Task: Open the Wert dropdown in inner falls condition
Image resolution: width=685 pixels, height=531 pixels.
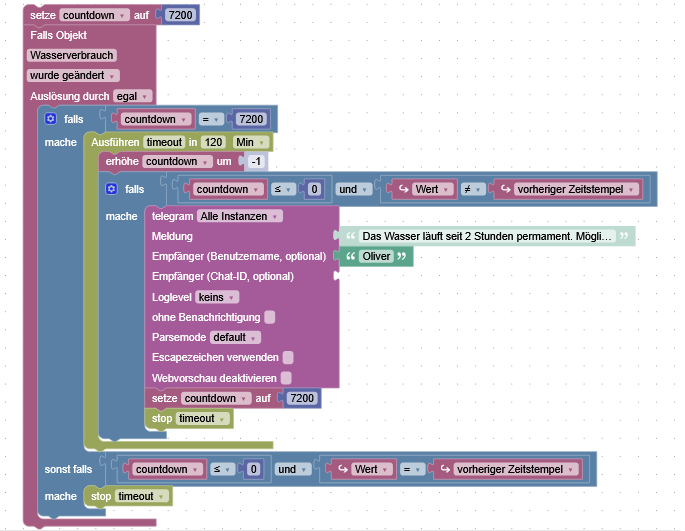Action: [x=432, y=189]
